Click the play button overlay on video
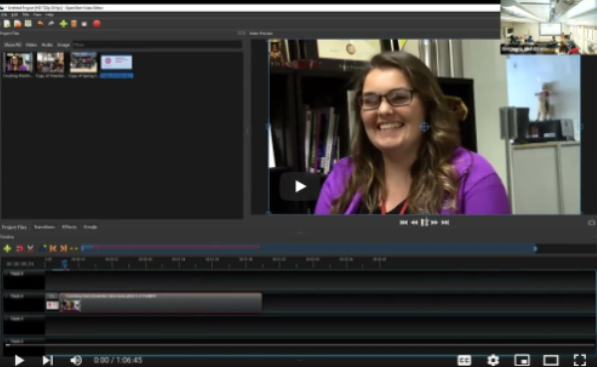This screenshot has width=597, height=367. 300,186
